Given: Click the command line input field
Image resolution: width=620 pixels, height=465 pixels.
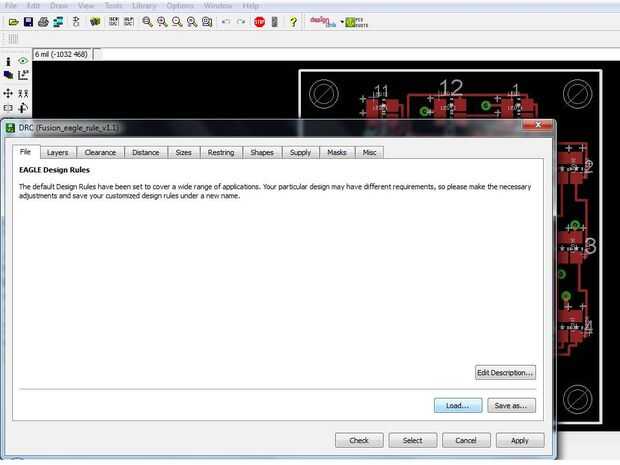Looking at the screenshot, I should point(357,54).
